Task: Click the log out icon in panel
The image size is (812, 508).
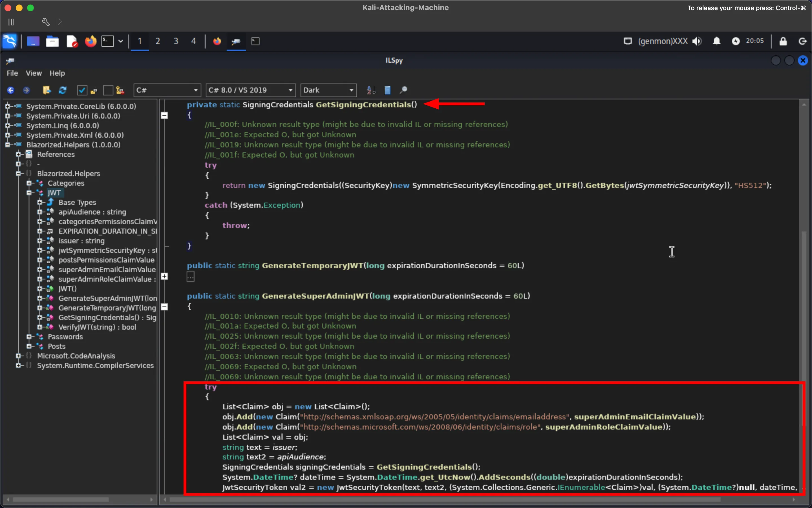Action: (802, 41)
